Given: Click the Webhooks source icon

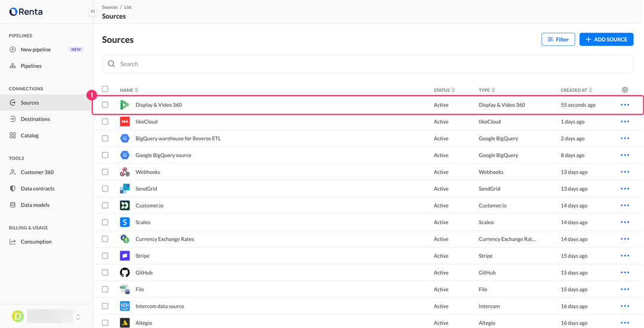Looking at the screenshot, I should coord(125,172).
